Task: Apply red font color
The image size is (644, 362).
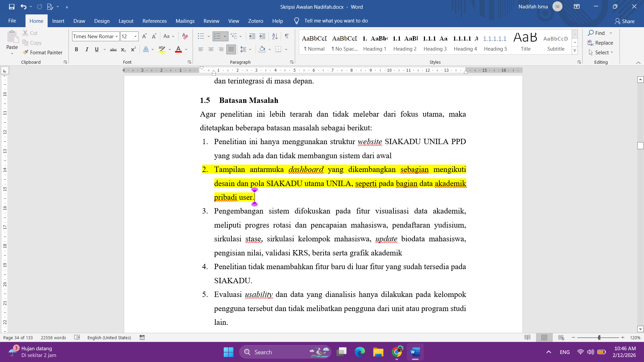Action: click(x=178, y=50)
